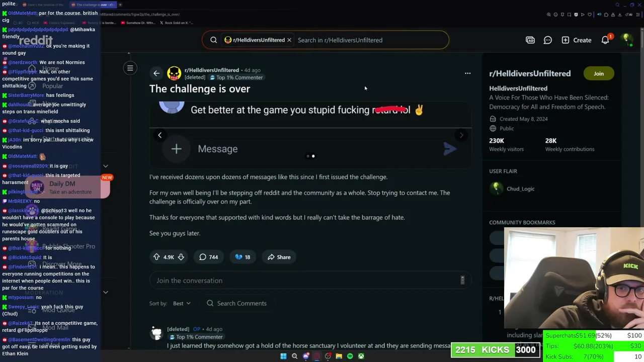Open the post options three-dot menu
The width and height of the screenshot is (644, 362).
click(x=467, y=73)
